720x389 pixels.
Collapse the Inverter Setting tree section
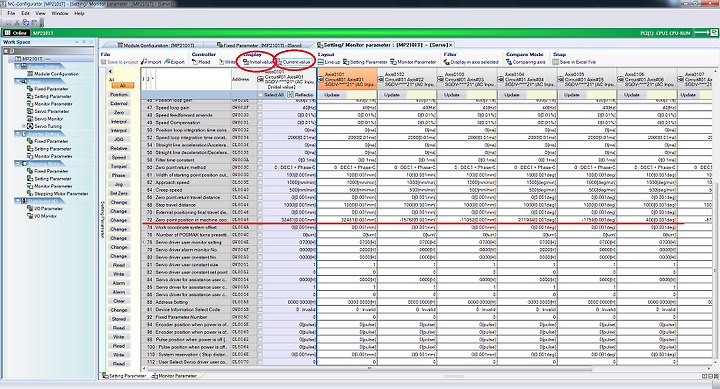tap(18, 134)
